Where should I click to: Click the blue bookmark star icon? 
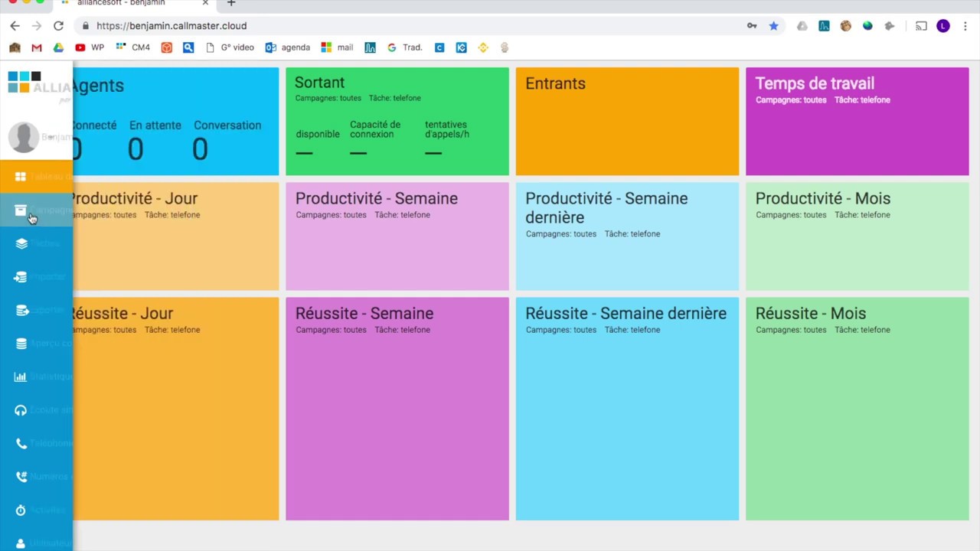click(773, 26)
